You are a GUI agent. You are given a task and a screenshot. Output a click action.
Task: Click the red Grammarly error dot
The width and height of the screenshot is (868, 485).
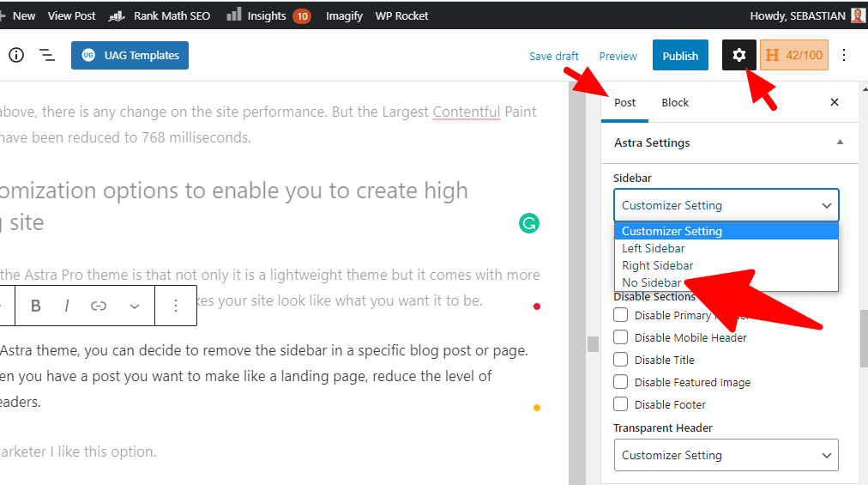point(536,306)
